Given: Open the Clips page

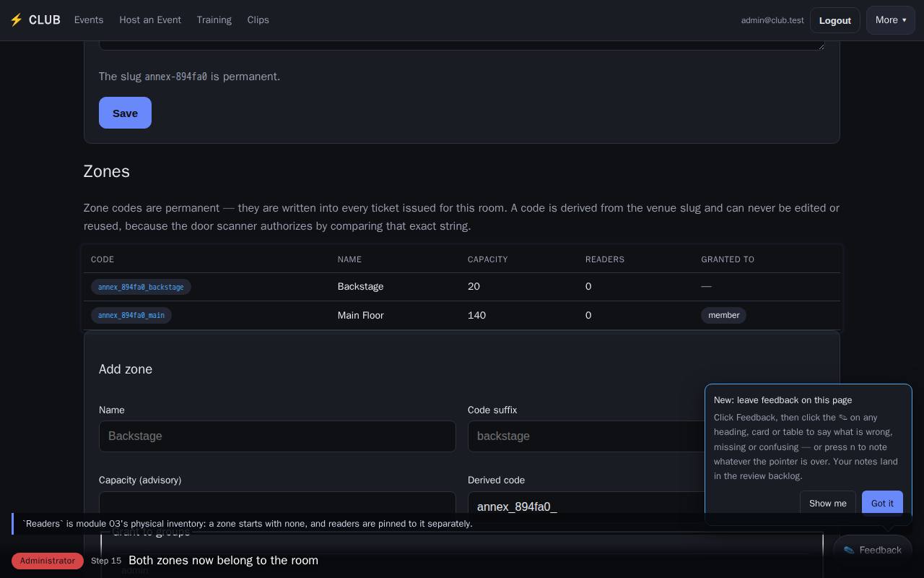Looking at the screenshot, I should point(258,20).
